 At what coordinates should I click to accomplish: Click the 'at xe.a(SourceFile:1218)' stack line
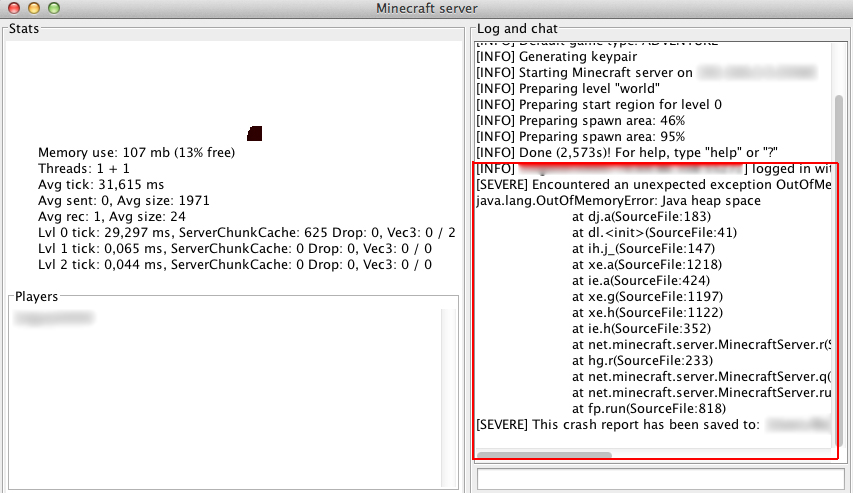click(x=647, y=264)
